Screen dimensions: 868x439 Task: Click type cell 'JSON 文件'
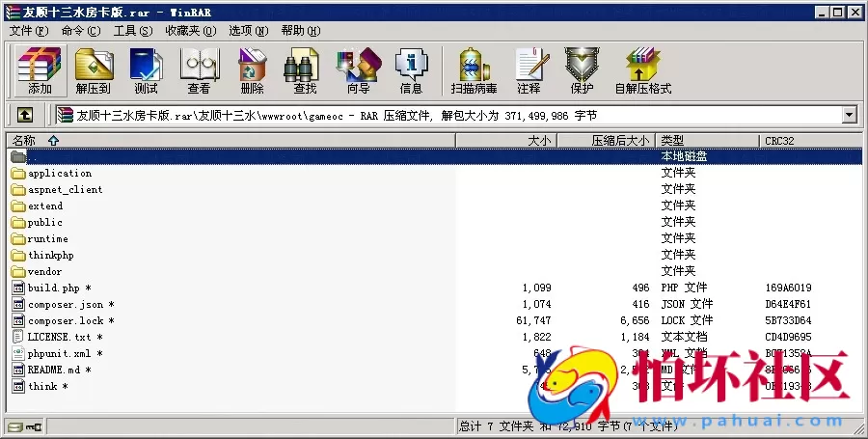click(x=687, y=304)
